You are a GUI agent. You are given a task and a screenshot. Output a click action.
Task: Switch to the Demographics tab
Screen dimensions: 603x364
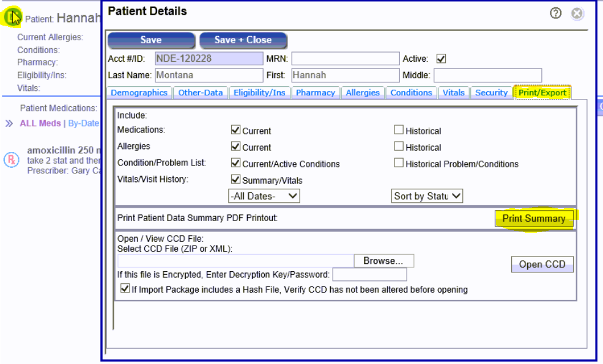click(139, 93)
